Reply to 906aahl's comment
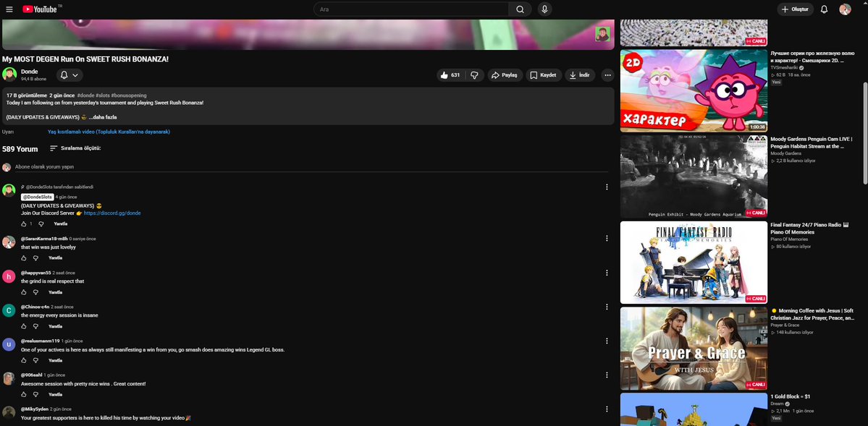Screen dimensions: 868x426 (55, 394)
